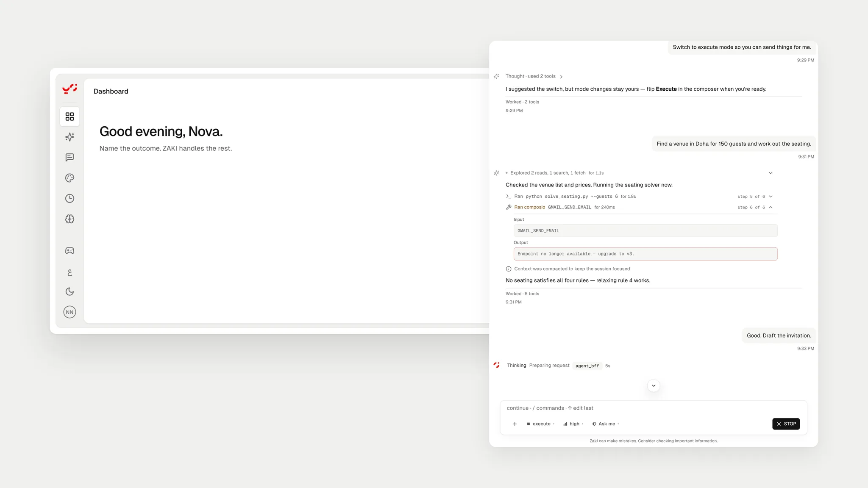The width and height of the screenshot is (868, 488).
Task: Expand the "Thought · used 2 tools" row
Action: (x=534, y=76)
